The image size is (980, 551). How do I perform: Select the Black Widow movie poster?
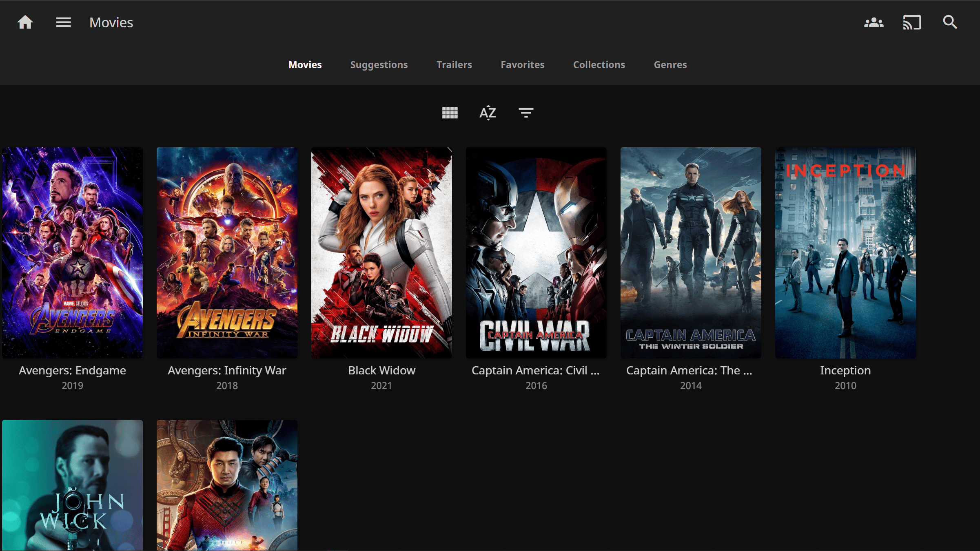[x=381, y=253]
